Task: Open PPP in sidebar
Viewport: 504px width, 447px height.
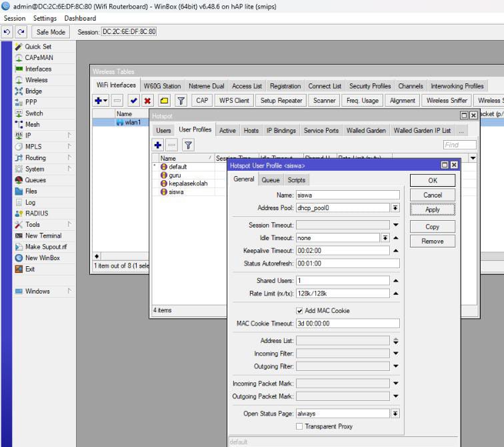Action: 31,102
